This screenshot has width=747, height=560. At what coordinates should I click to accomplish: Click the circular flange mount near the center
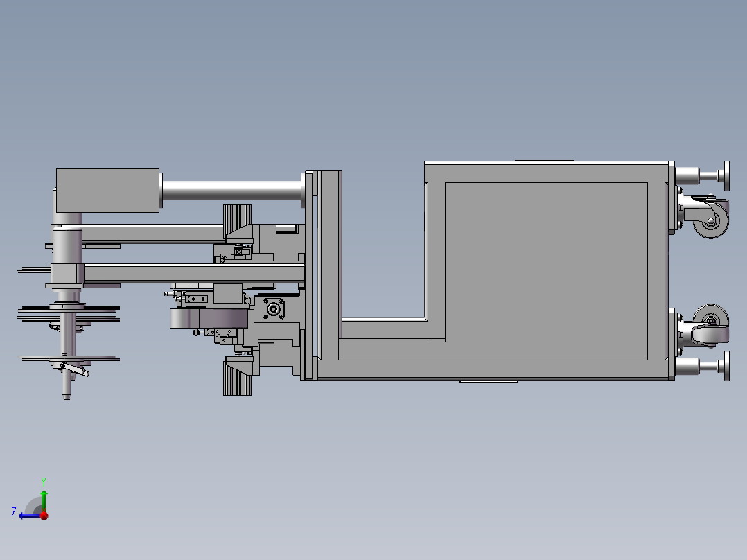click(x=273, y=310)
